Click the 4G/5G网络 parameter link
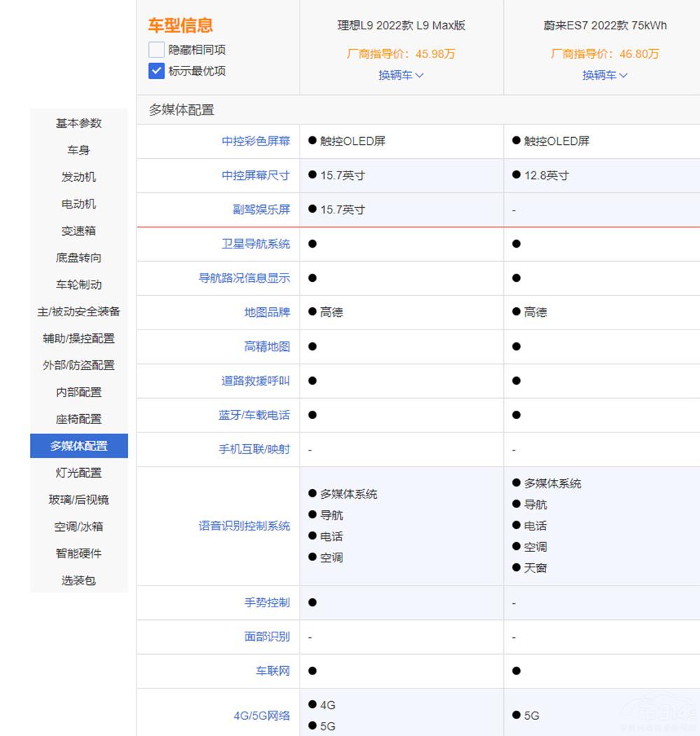 click(x=261, y=716)
